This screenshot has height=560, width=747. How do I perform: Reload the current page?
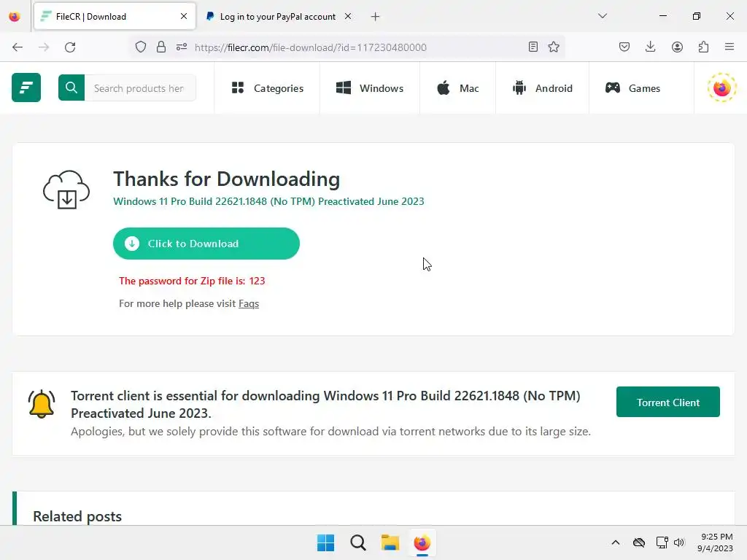click(70, 47)
